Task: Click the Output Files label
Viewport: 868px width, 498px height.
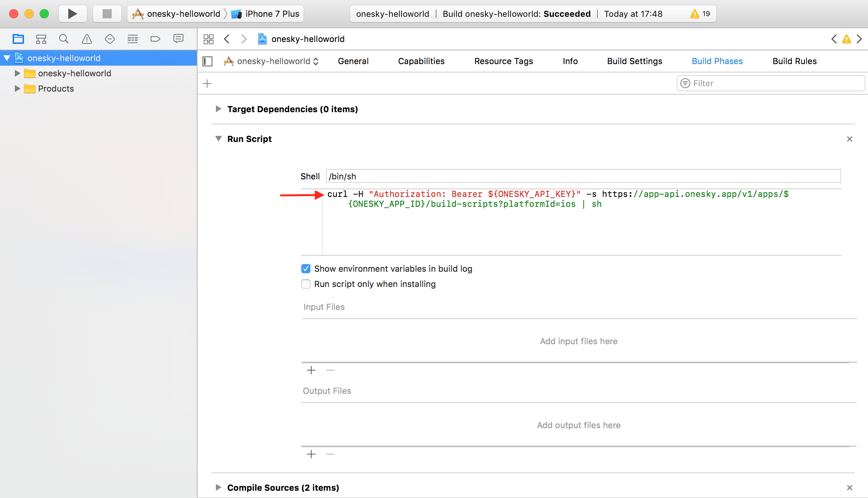Action: click(327, 391)
